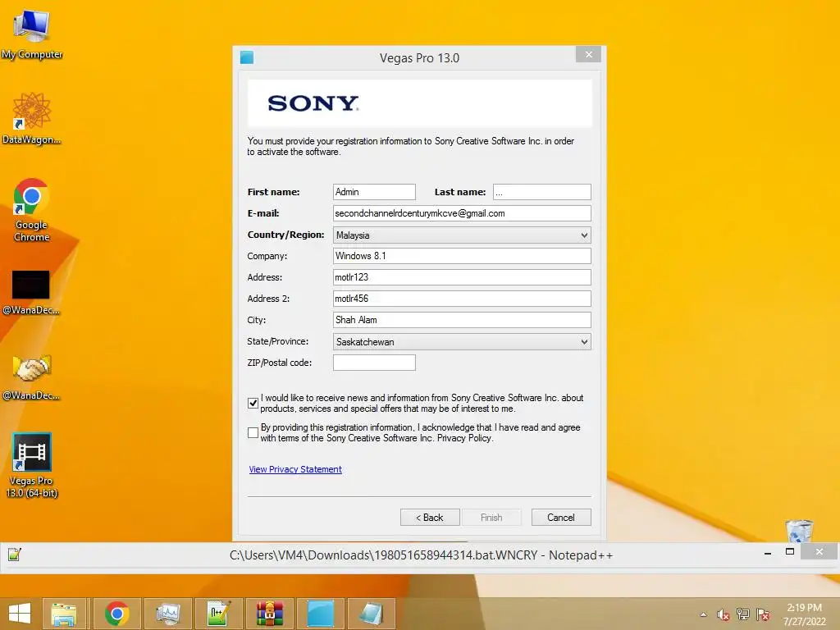Image resolution: width=840 pixels, height=630 pixels.
Task: Open the State/Province dropdown
Action: click(x=462, y=341)
